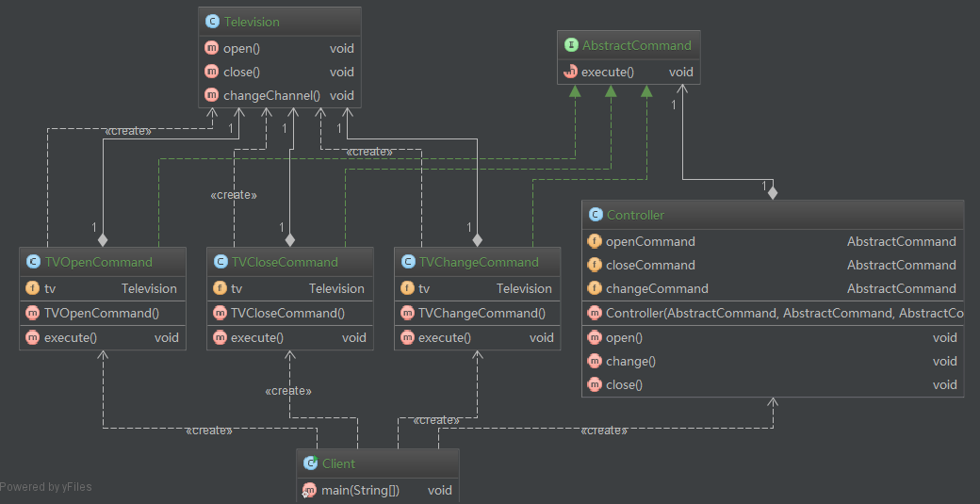The image size is (980, 504).
Task: Click the AbstractCommand interface icon
Action: point(571,45)
